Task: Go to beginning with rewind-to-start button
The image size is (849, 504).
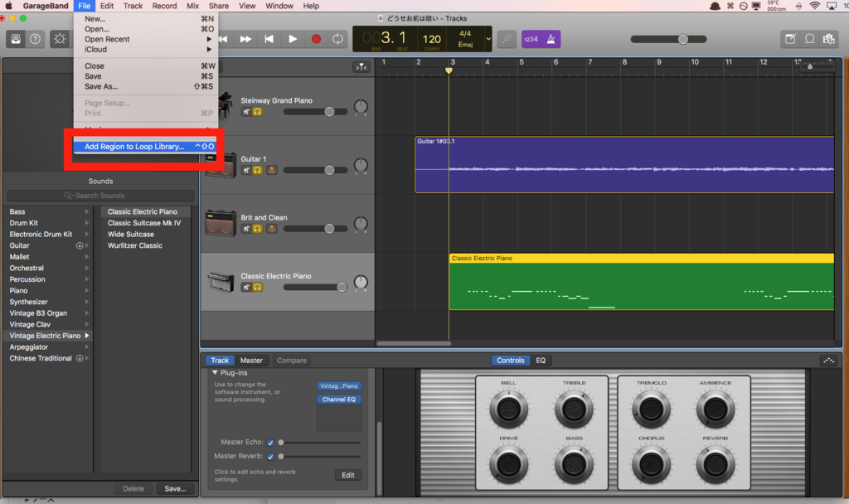Action: tap(269, 39)
